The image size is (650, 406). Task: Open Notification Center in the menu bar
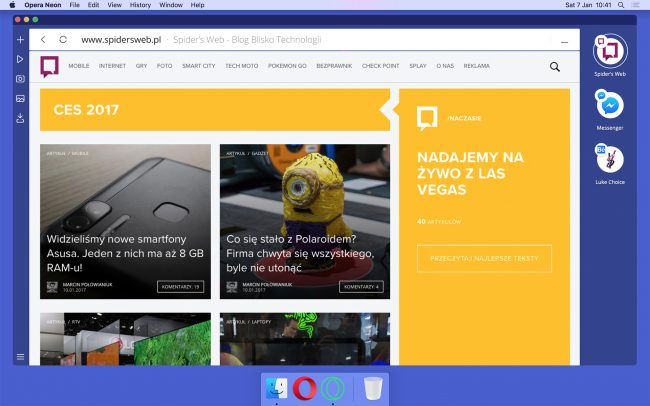click(635, 5)
